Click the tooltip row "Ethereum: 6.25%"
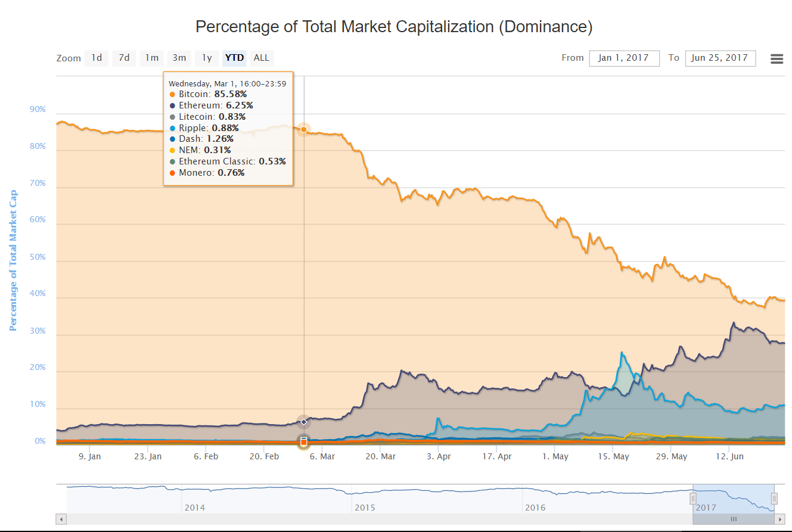 [211, 105]
